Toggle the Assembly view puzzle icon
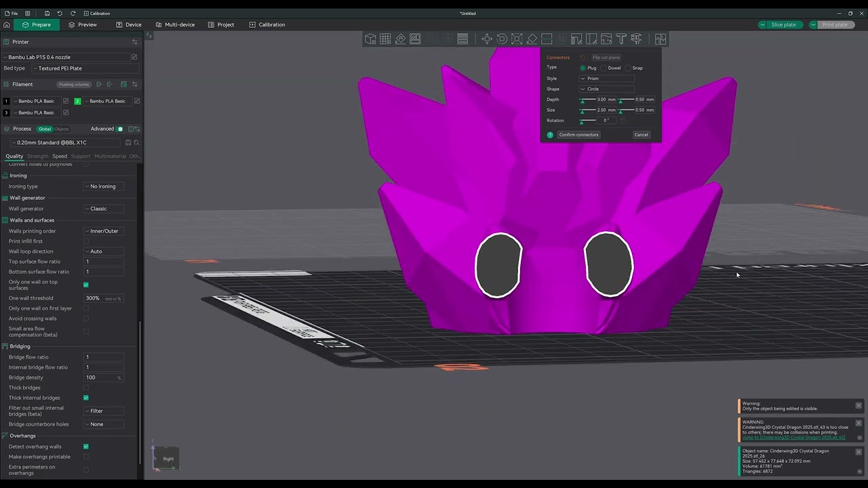The height and width of the screenshot is (488, 868). point(660,39)
